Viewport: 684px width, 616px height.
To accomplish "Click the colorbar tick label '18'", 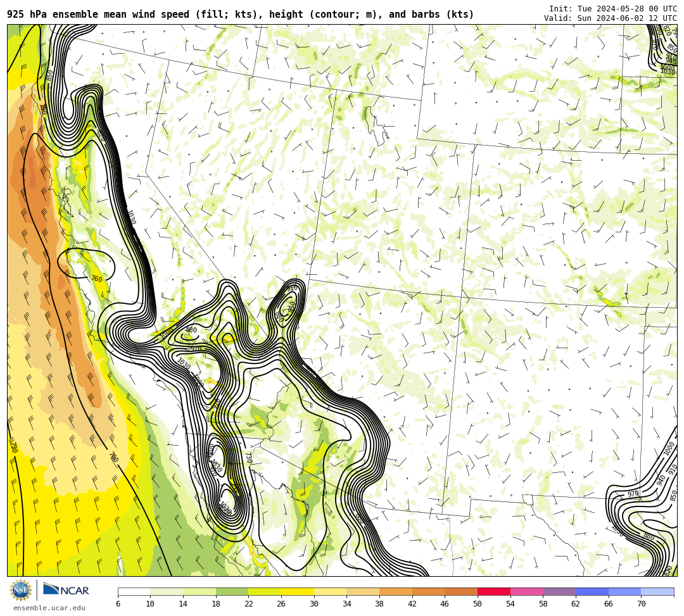I will [x=215, y=604].
